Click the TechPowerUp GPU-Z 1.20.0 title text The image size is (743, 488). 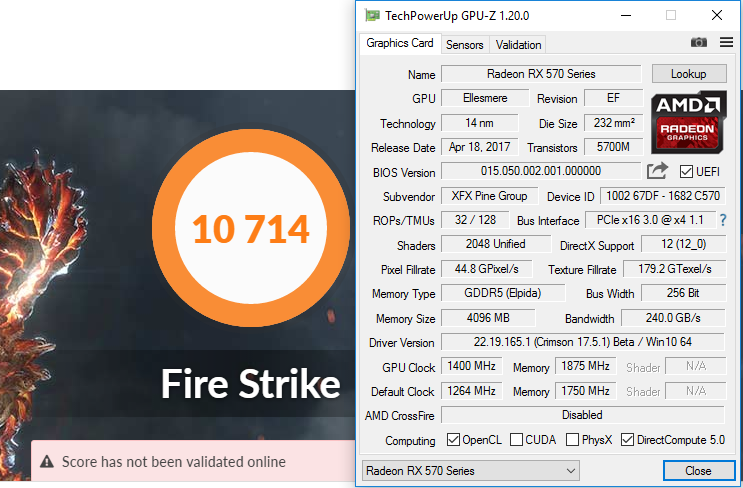click(x=457, y=16)
